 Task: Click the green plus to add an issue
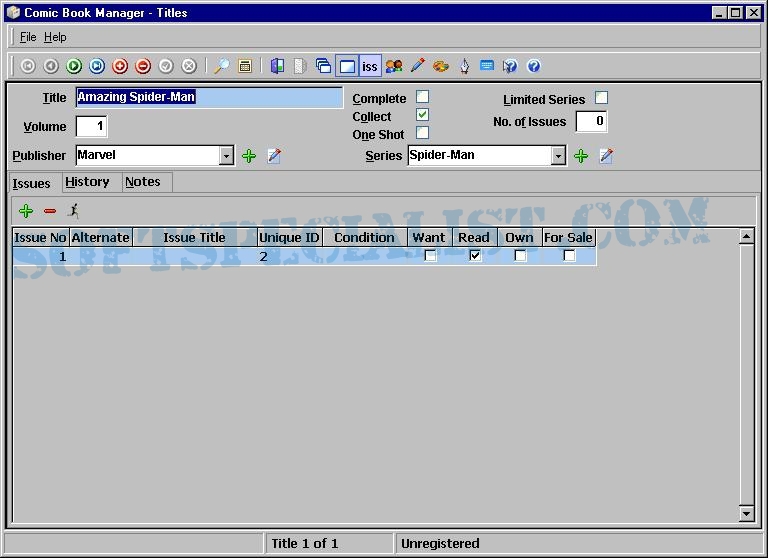[26, 211]
